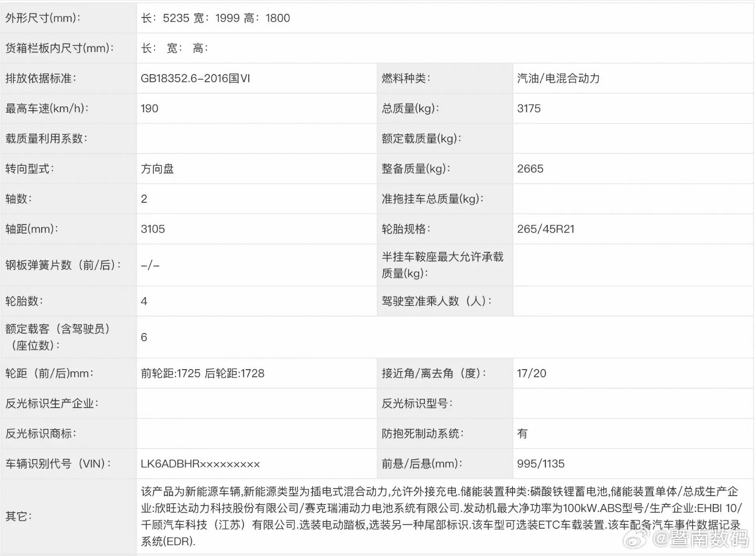Click the 前悬/后悬(mm) label
Viewport: 756px width, 556px height.
click(x=422, y=464)
